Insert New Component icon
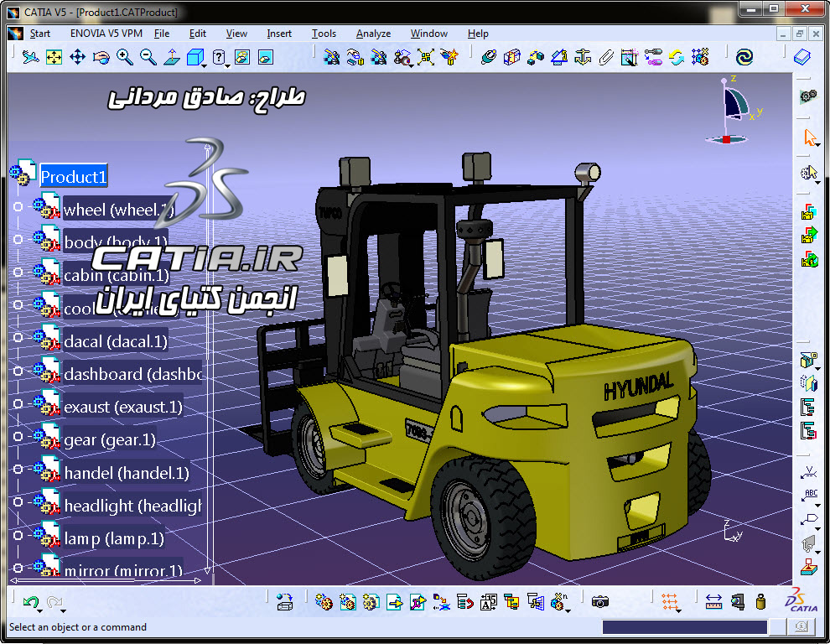 (x=324, y=601)
